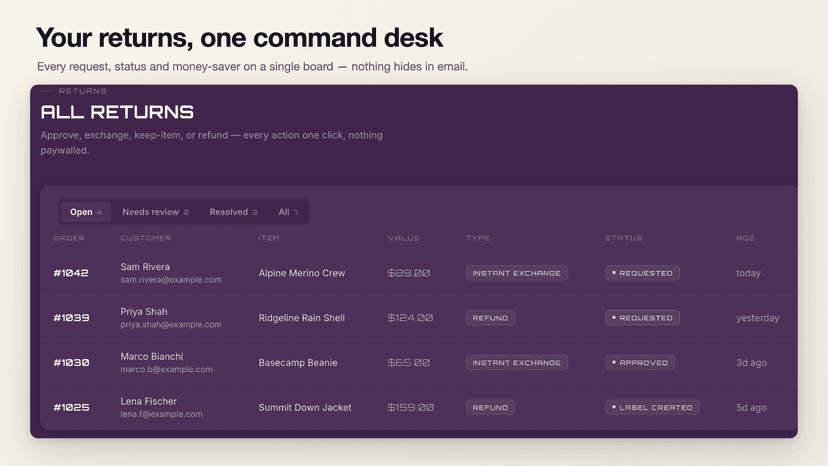Click email lena.f@example.com
Viewport: 828px width, 466px height.
click(161, 415)
